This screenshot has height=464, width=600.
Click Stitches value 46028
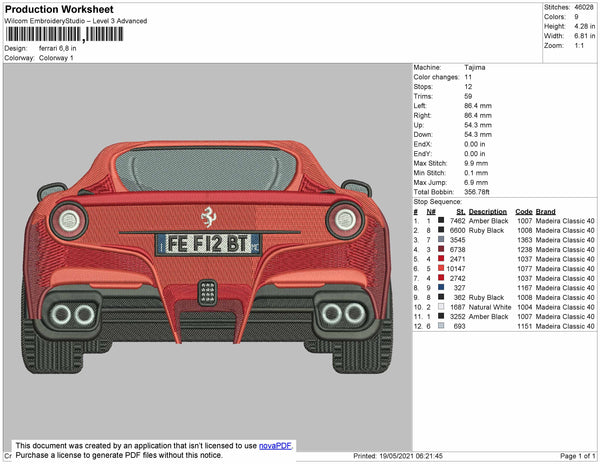[x=583, y=7]
